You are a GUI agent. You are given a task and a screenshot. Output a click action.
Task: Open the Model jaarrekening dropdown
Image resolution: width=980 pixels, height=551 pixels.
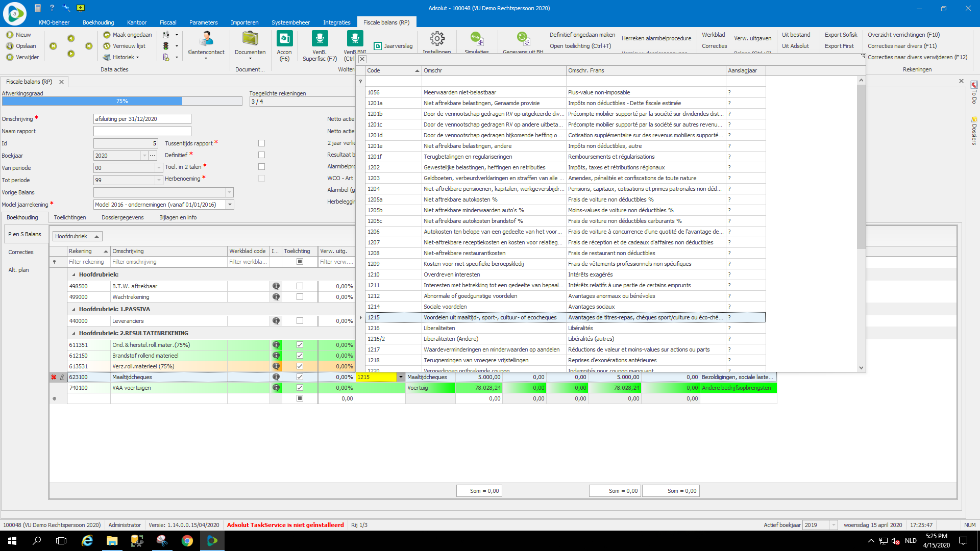230,205
